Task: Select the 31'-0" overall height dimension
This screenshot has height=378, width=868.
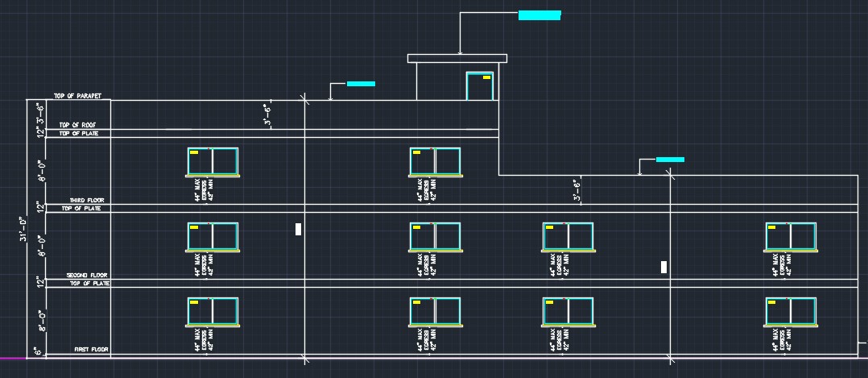Action: point(23,229)
